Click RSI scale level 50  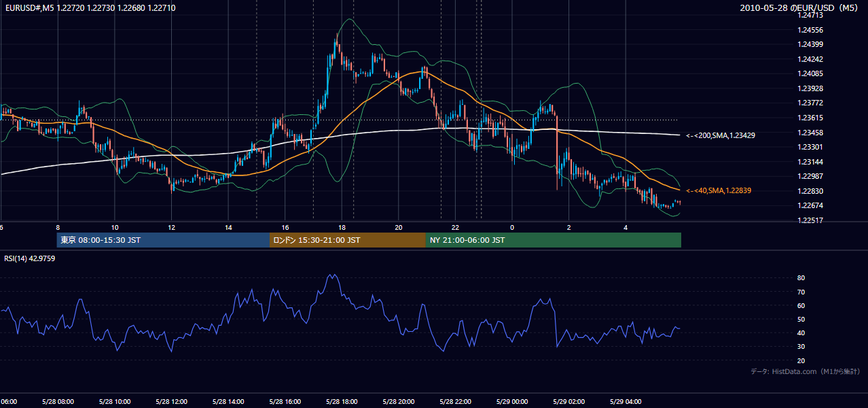point(801,319)
